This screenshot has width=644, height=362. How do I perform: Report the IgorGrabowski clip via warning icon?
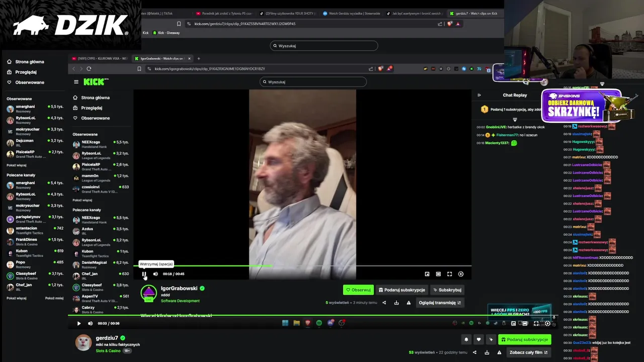pyautogui.click(x=409, y=303)
